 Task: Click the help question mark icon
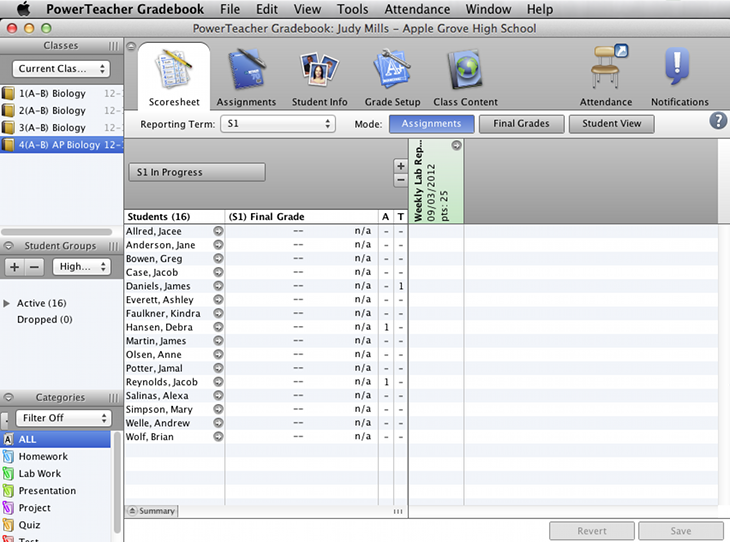[x=718, y=121]
